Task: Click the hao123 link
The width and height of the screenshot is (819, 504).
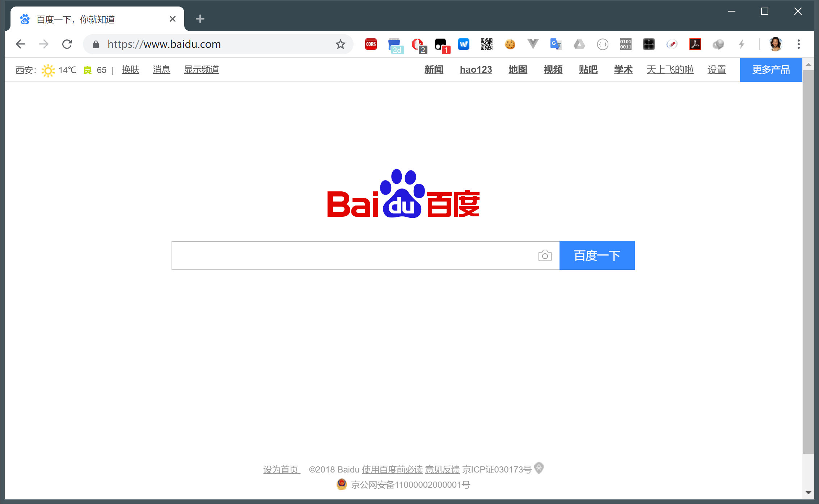Action: click(476, 69)
